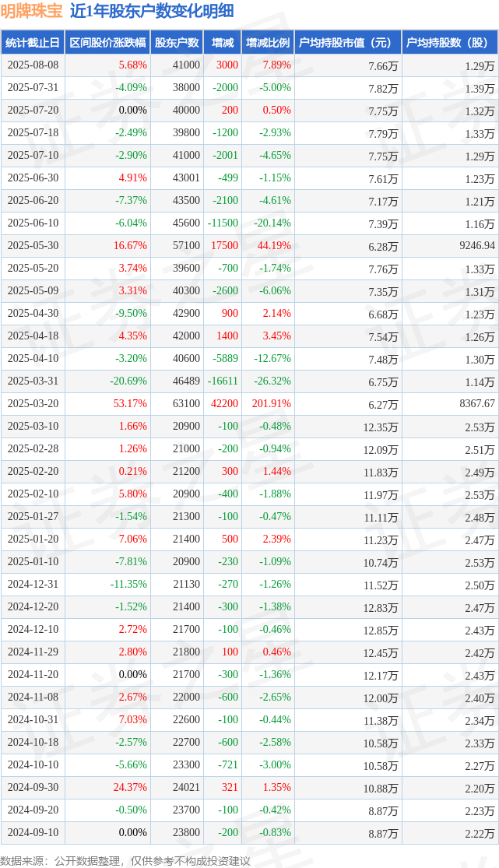Select the 2024-09-10 date row
The image size is (499, 868).
(x=249, y=832)
